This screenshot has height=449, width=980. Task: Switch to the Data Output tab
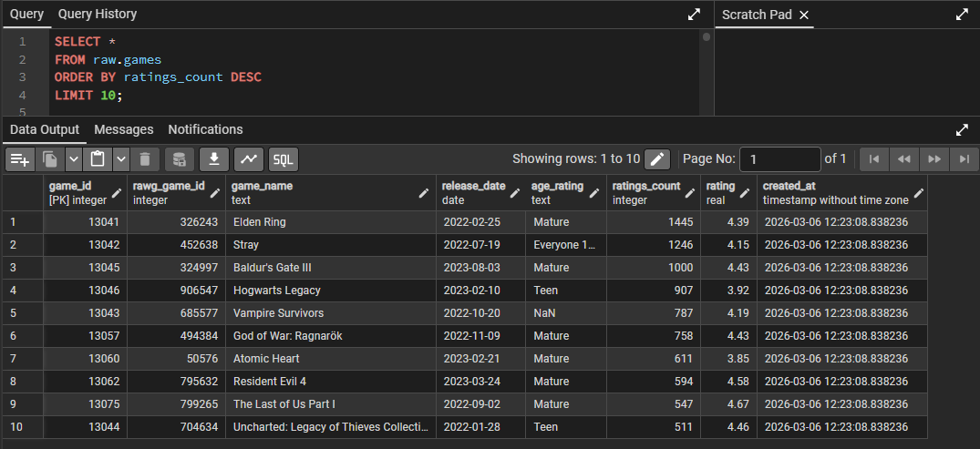45,130
